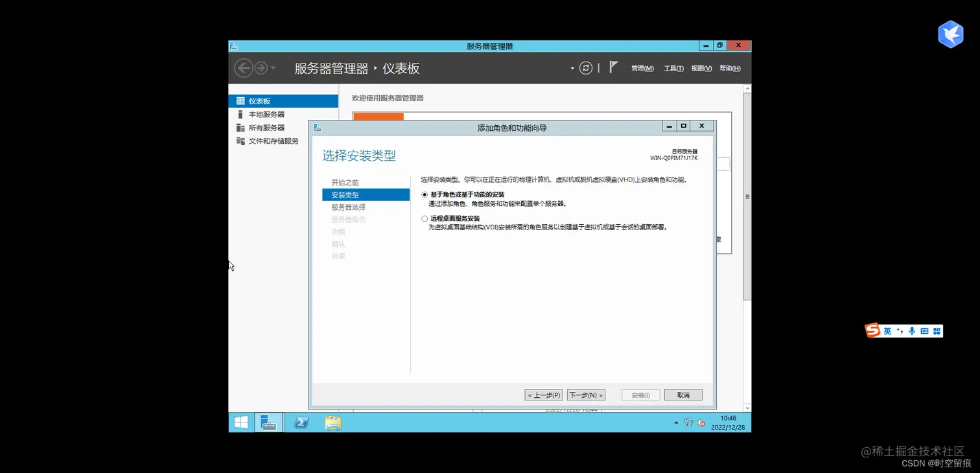
Task: Open the Server Manager taskbar icon
Action: 268,422
